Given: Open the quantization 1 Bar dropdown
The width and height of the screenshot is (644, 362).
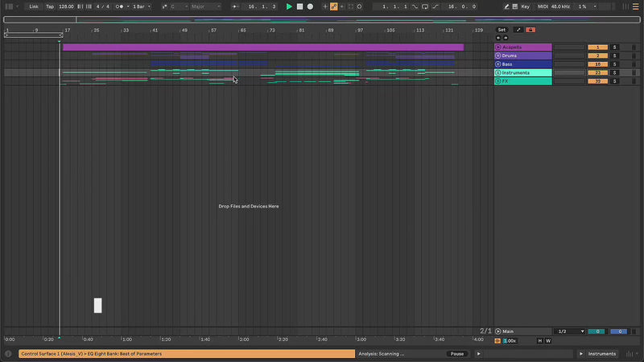Looking at the screenshot, I should click(141, 6).
